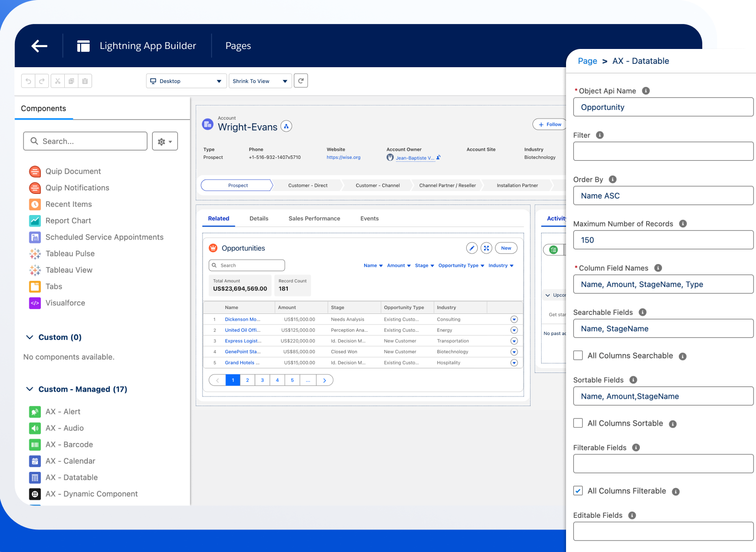Open the Components tab

pos(44,108)
